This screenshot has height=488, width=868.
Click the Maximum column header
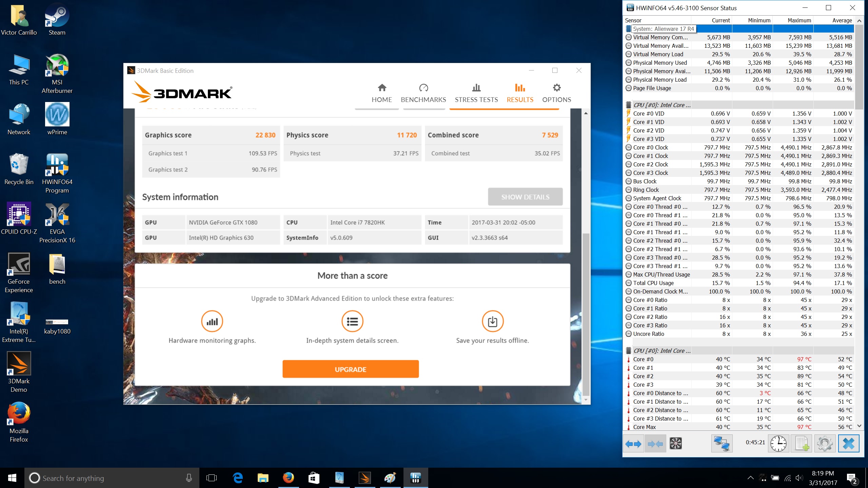tap(793, 20)
